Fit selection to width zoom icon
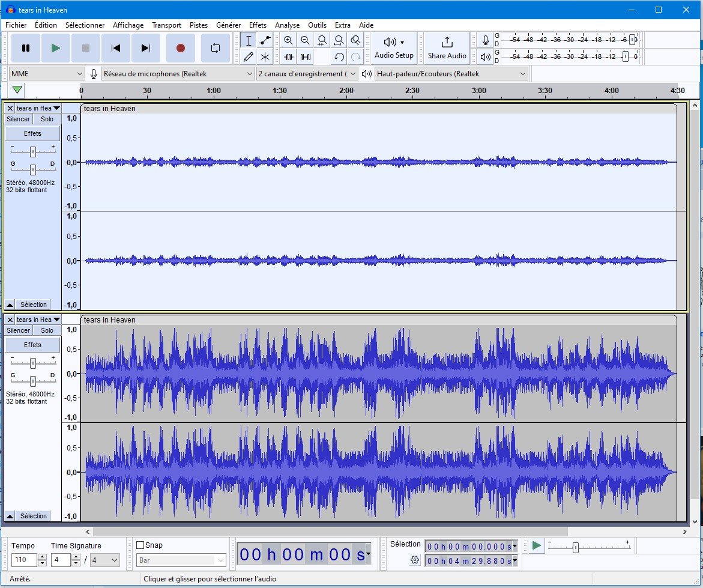The width and height of the screenshot is (703, 588). pos(322,40)
